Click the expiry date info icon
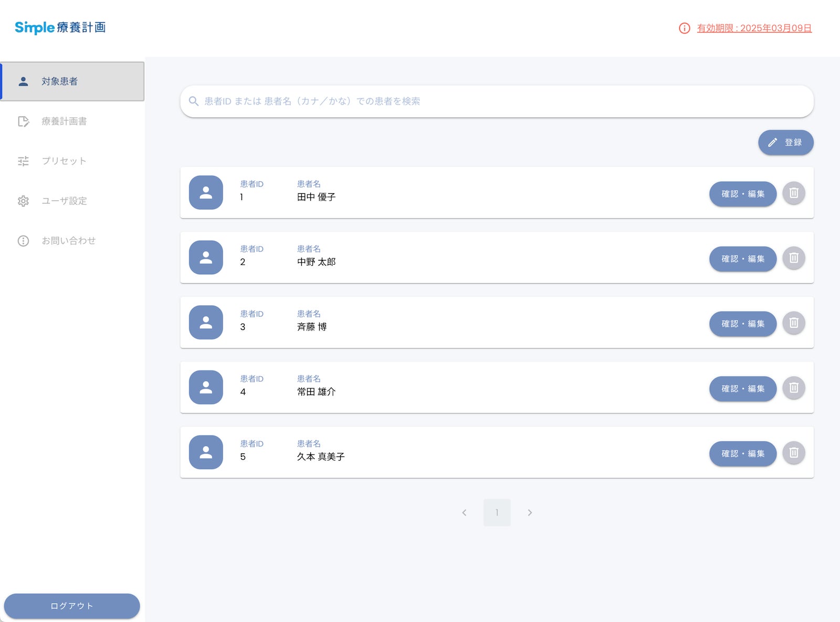This screenshot has height=622, width=840. (684, 28)
